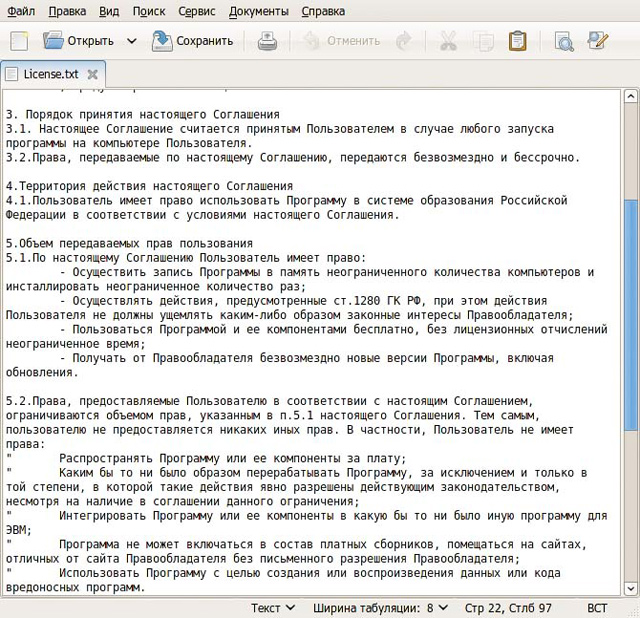
Task: Open the Ширина табуляции: 8 dropdown
Action: (380, 608)
